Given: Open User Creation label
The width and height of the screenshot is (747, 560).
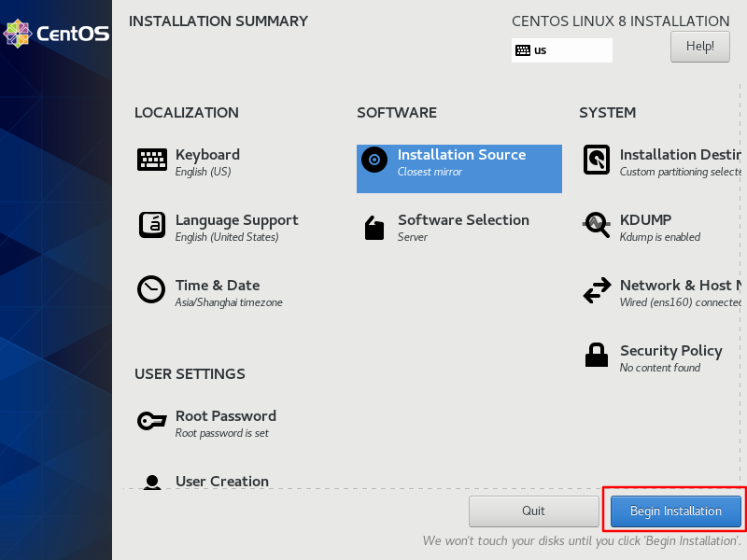Looking at the screenshot, I should [222, 482].
